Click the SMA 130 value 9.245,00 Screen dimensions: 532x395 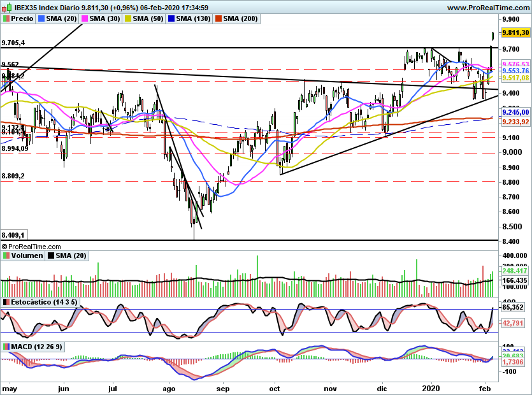(x=515, y=112)
